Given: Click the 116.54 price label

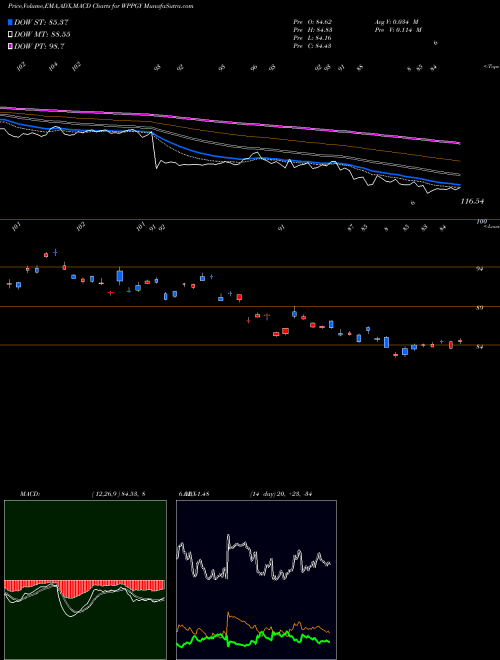Looking at the screenshot, I should [472, 201].
